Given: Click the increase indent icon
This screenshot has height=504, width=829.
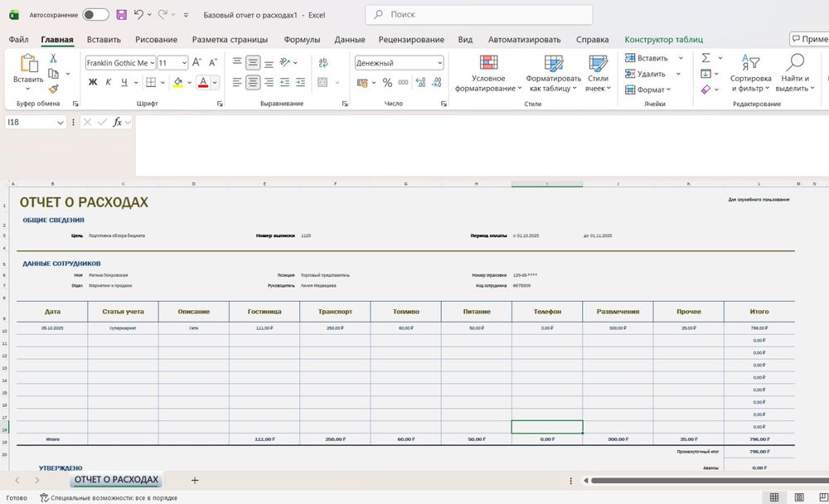Looking at the screenshot, I should point(301,82).
